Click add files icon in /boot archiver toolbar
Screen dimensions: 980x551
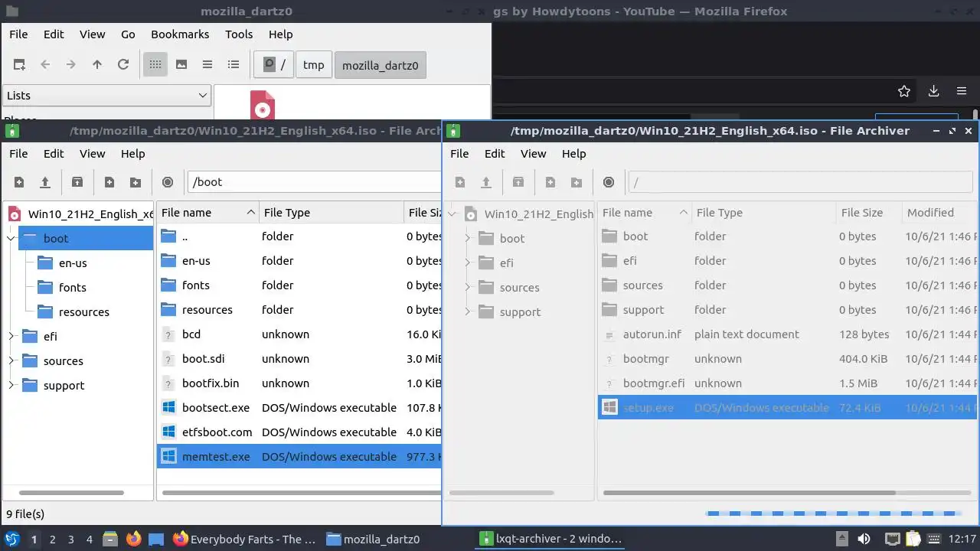coord(109,182)
